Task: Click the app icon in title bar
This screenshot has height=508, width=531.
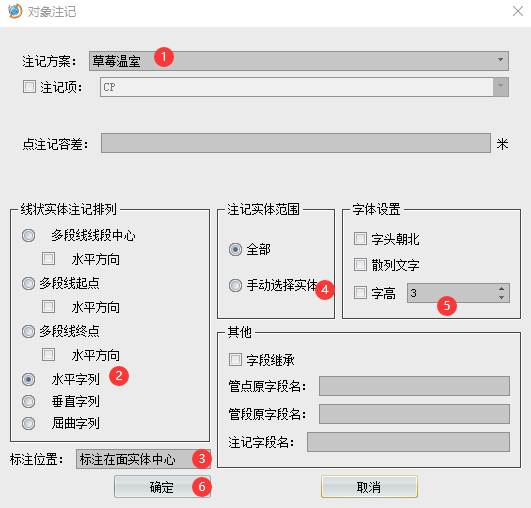Action: (x=15, y=11)
